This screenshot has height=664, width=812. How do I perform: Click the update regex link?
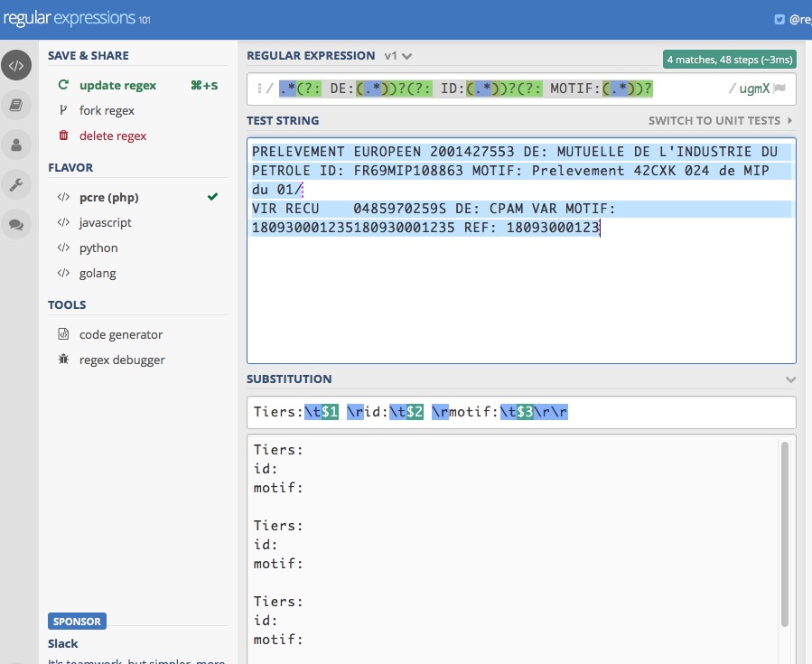pyautogui.click(x=117, y=86)
